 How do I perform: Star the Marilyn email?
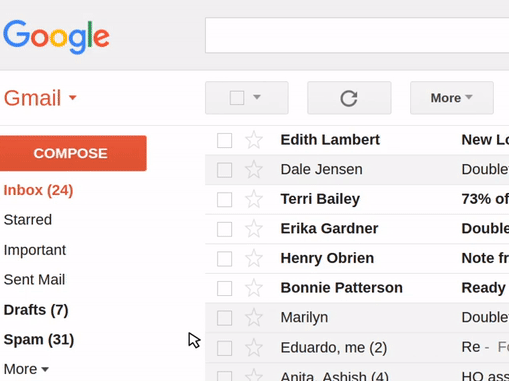click(x=254, y=318)
